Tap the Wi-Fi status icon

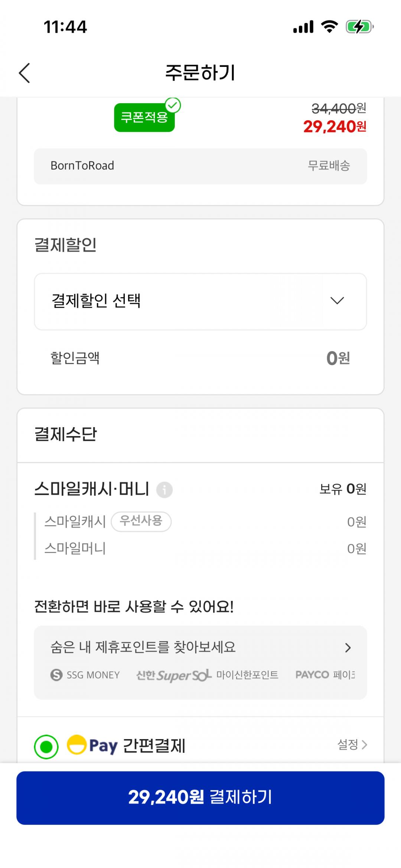(x=329, y=27)
